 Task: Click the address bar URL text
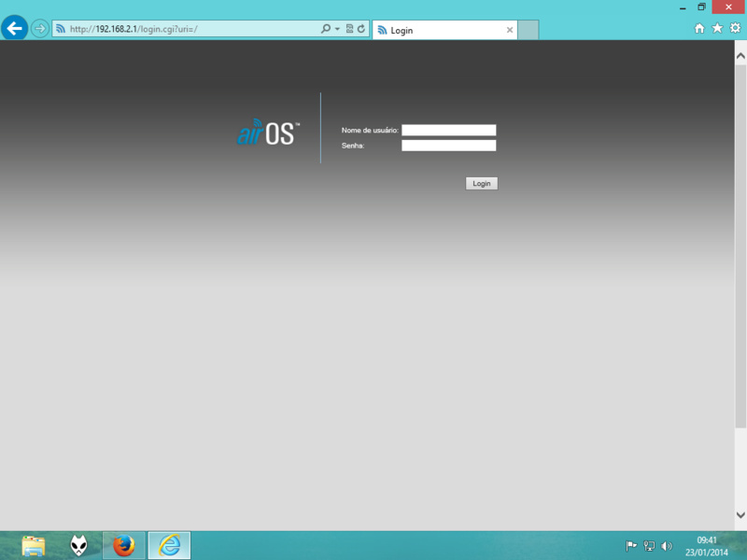click(134, 29)
